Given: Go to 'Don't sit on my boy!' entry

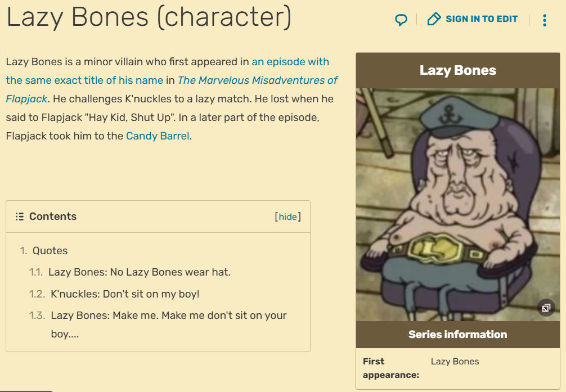Looking at the screenshot, I should [125, 294].
